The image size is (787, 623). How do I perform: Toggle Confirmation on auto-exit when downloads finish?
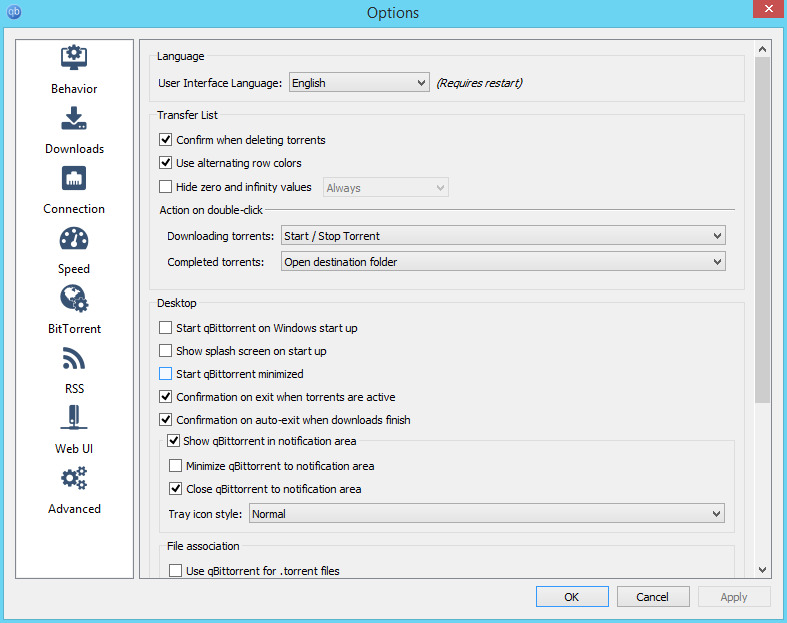(166, 419)
